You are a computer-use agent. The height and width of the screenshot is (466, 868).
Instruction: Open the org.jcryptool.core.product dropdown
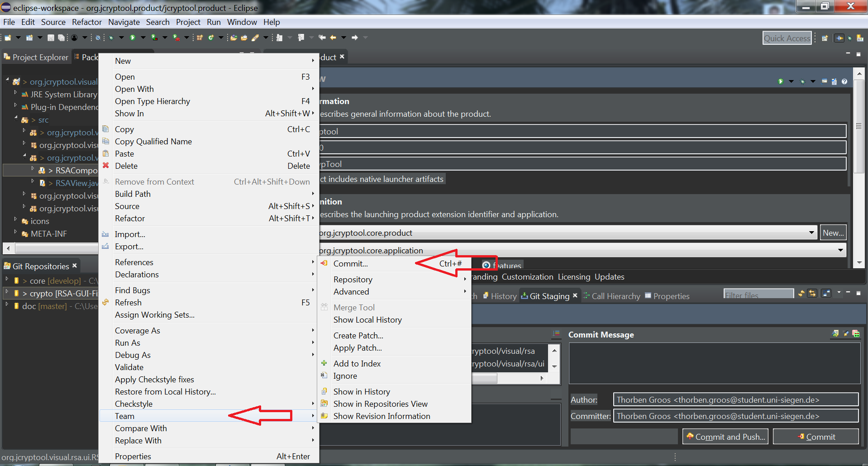tap(811, 233)
